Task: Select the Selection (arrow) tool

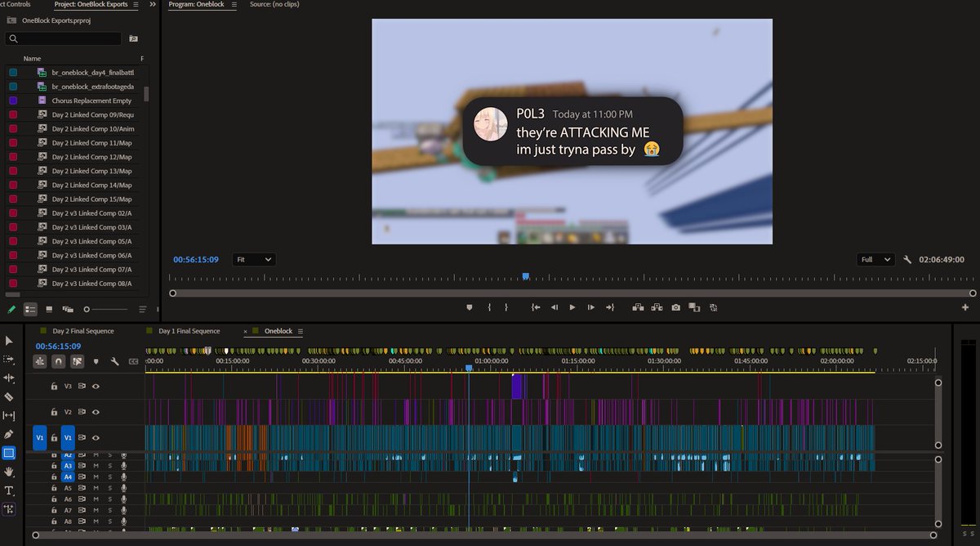Action: click(x=9, y=340)
